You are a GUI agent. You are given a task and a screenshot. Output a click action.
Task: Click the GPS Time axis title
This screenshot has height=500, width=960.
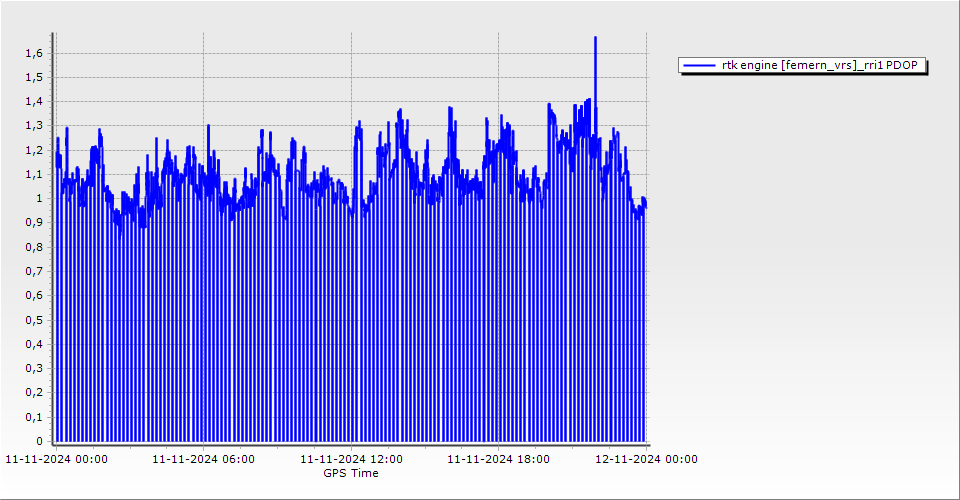[350, 473]
